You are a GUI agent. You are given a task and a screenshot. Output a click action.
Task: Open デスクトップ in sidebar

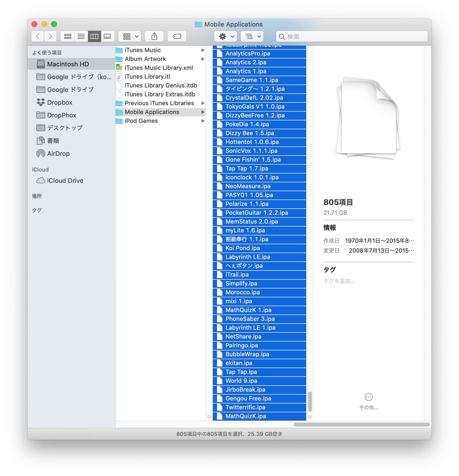[71, 128]
